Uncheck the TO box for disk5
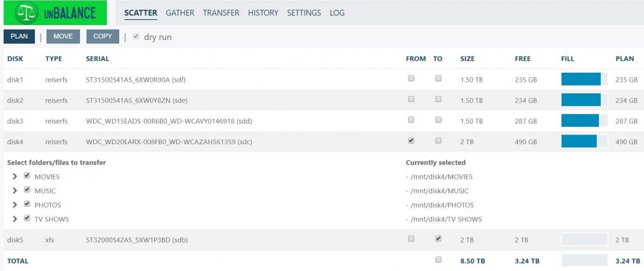Viewport: 644px width, 271px height. click(438, 239)
